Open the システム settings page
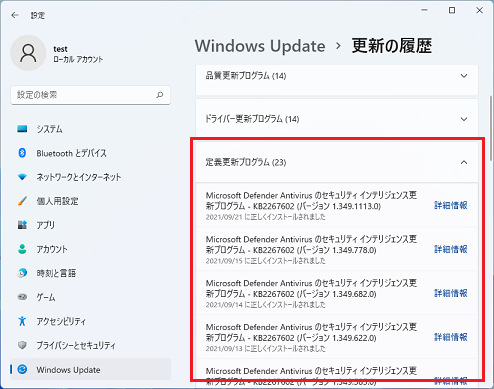The height and width of the screenshot is (389, 494). [x=90, y=129]
